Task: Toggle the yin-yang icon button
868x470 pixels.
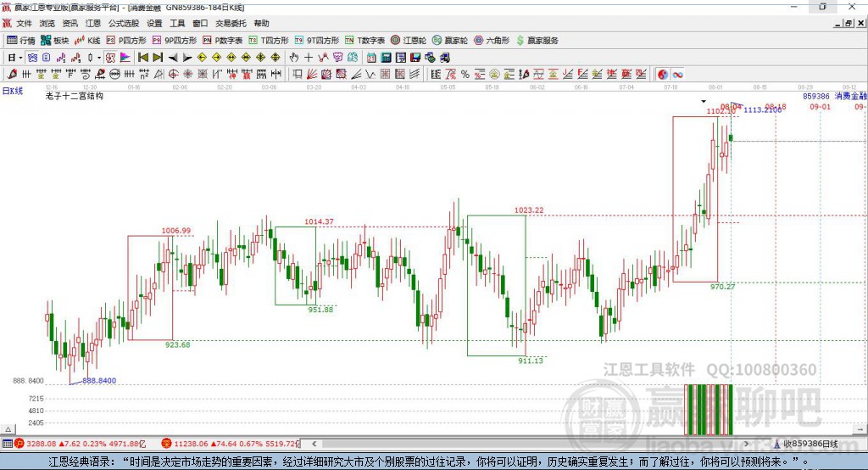Action: (663, 75)
